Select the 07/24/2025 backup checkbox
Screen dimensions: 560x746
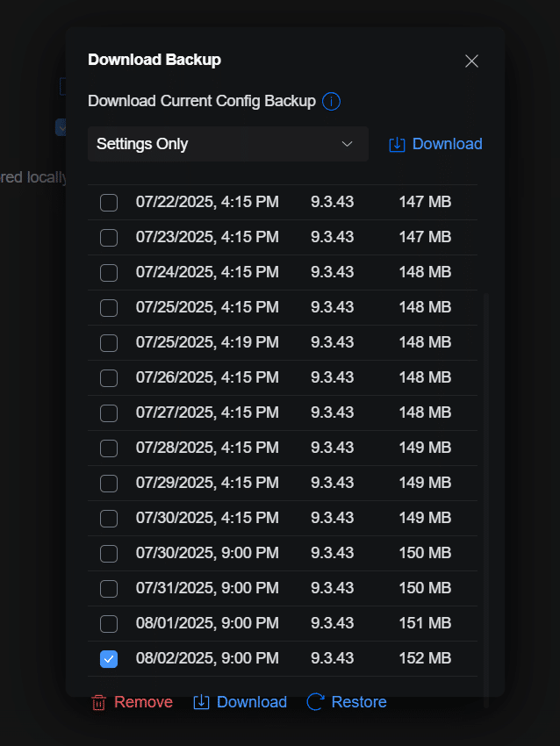(108, 272)
